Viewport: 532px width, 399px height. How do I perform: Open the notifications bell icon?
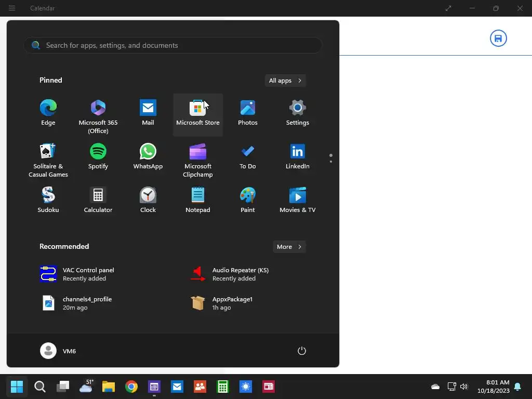tap(518, 387)
